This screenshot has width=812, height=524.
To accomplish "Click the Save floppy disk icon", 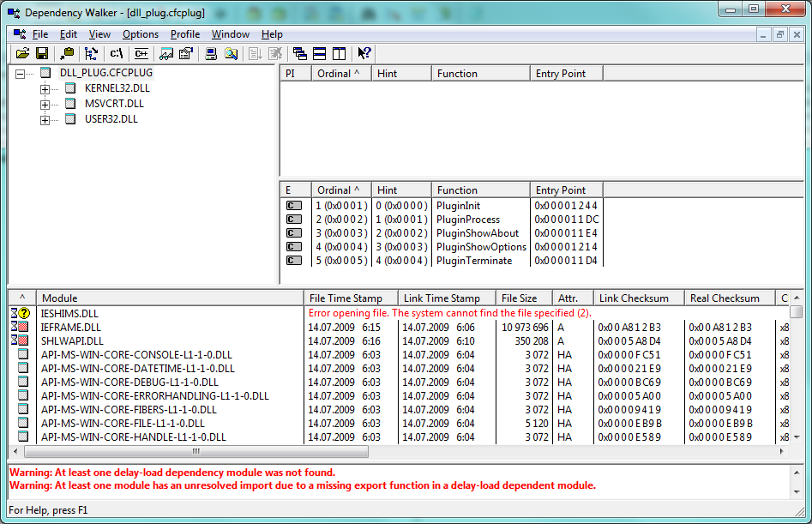I will pos(41,53).
